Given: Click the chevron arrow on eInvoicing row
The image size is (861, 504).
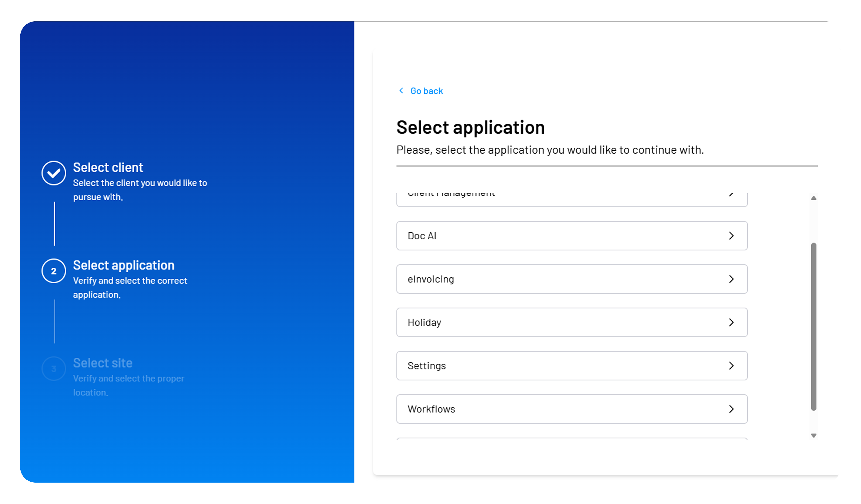Looking at the screenshot, I should coord(731,279).
